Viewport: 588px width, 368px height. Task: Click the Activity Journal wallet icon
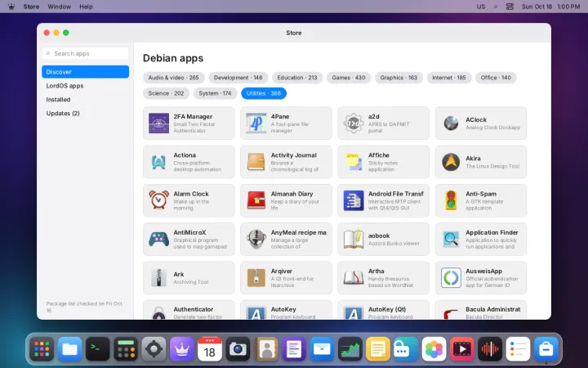click(256, 162)
